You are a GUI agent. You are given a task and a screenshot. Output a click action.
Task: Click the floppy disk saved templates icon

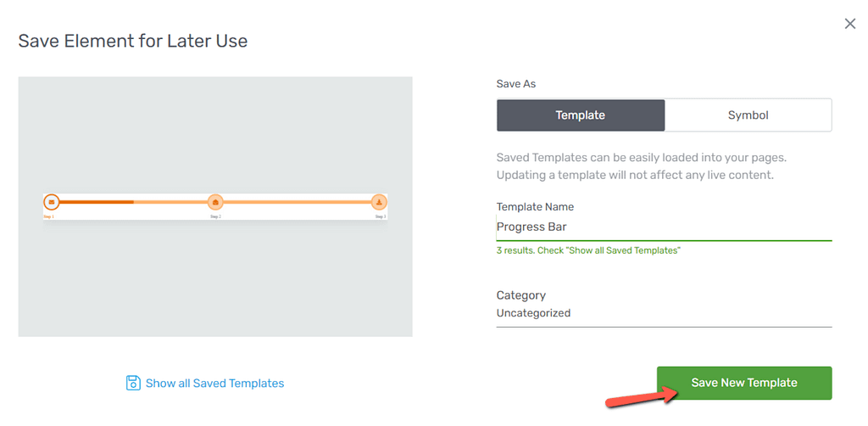pos(133,383)
